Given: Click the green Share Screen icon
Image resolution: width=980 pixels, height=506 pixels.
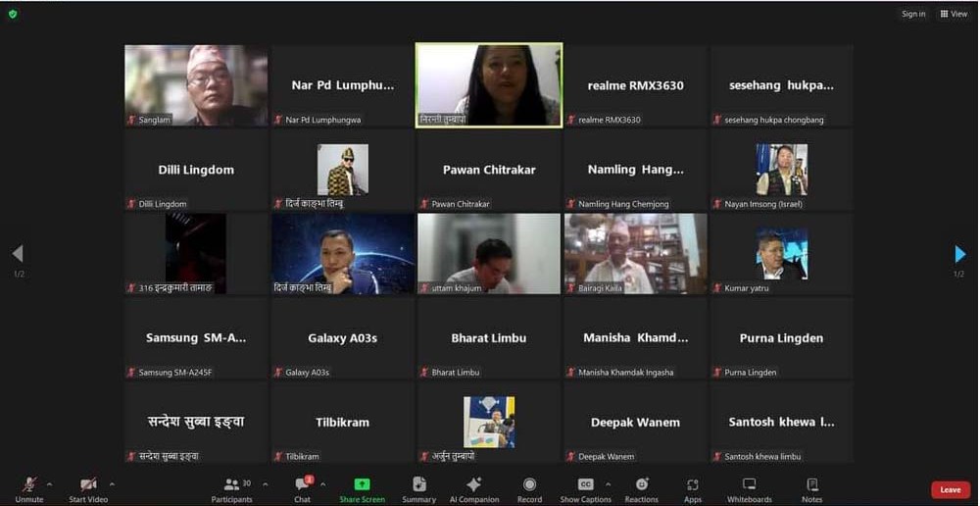Looking at the screenshot, I should (362, 484).
